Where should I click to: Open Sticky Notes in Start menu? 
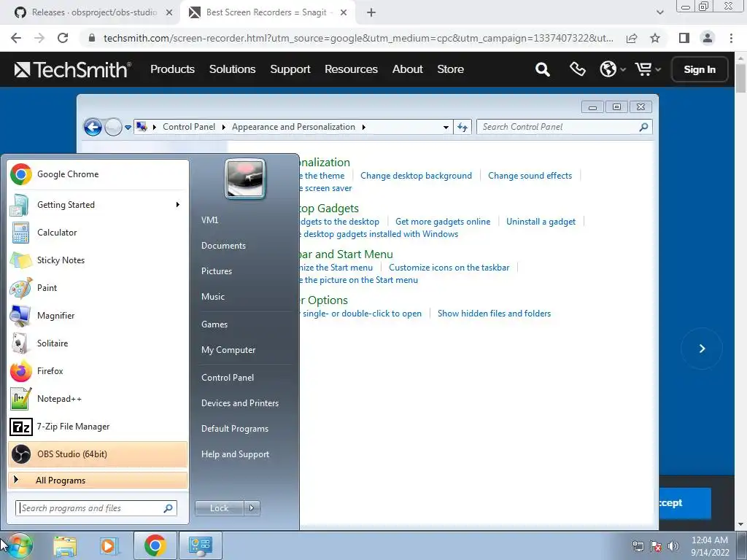98,260
